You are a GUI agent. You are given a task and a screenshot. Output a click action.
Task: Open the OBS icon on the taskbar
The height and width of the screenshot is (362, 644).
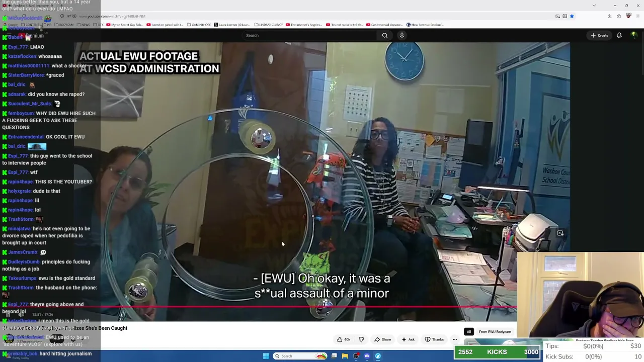pyautogui.click(x=356, y=356)
